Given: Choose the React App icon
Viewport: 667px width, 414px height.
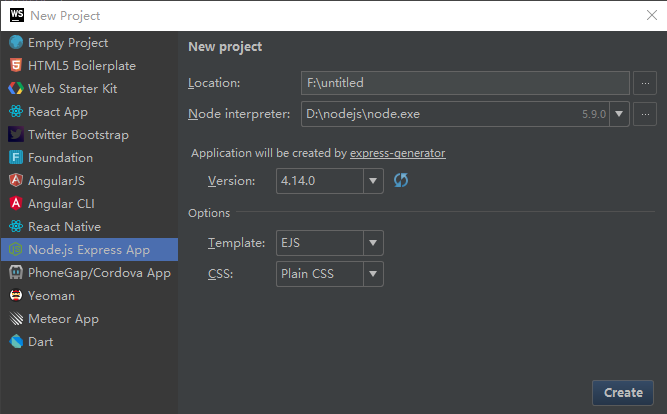Looking at the screenshot, I should (x=16, y=112).
